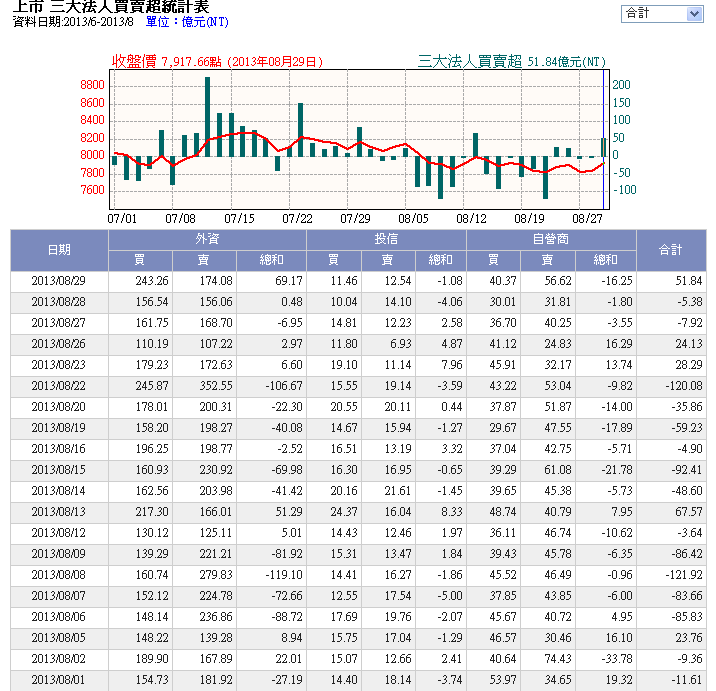Click dealer sell value 74.43

pyautogui.click(x=558, y=659)
